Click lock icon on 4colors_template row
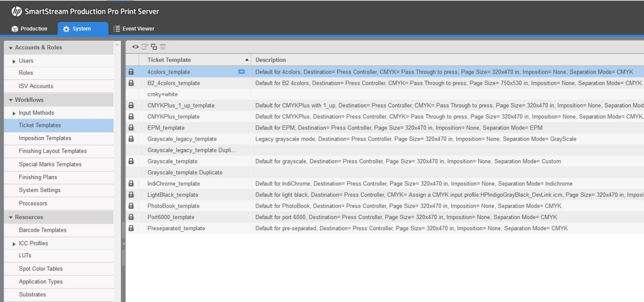The width and height of the screenshot is (644, 302). click(x=131, y=72)
